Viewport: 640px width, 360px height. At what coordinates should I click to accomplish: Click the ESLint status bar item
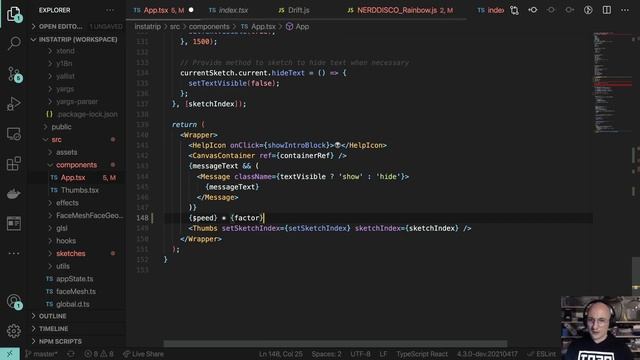click(x=542, y=354)
